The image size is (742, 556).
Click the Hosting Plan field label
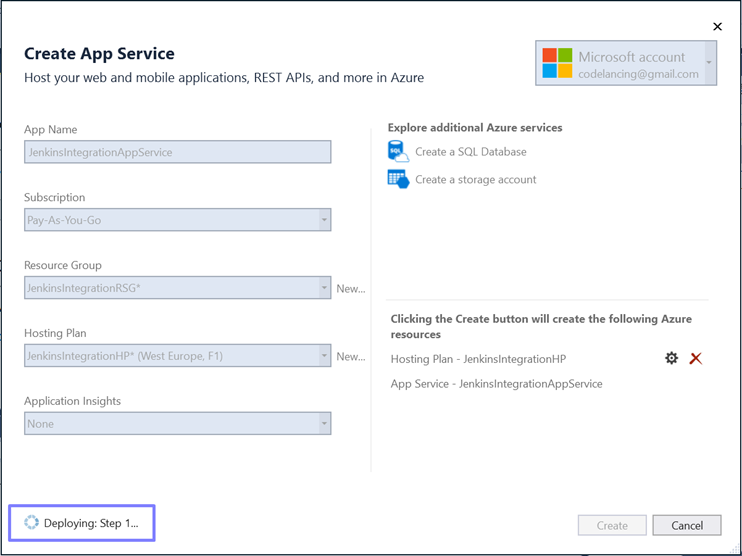(x=55, y=333)
